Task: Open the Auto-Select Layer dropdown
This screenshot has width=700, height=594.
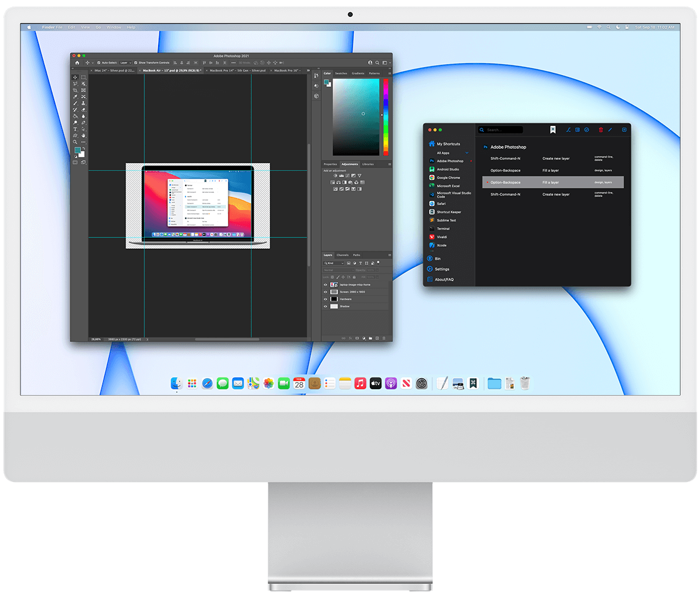Action: [x=125, y=62]
